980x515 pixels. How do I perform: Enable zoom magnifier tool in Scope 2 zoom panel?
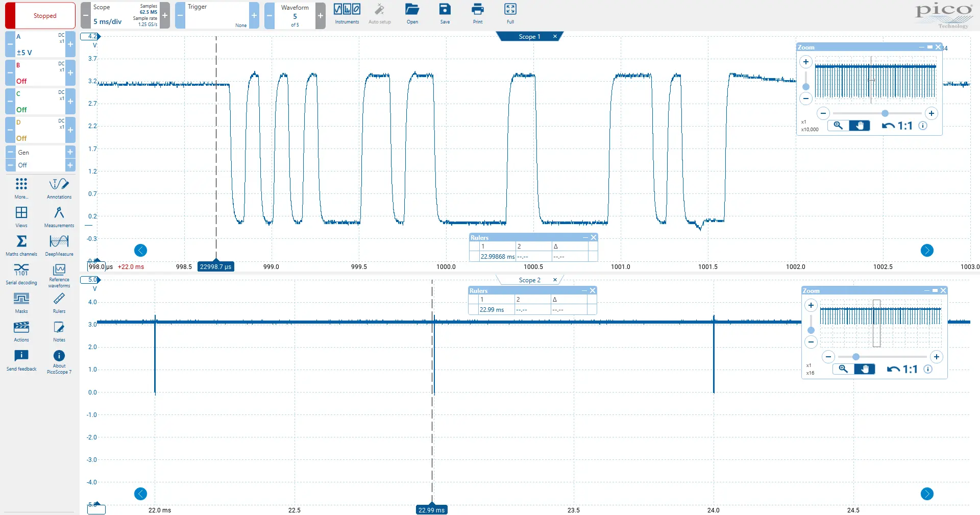click(843, 369)
